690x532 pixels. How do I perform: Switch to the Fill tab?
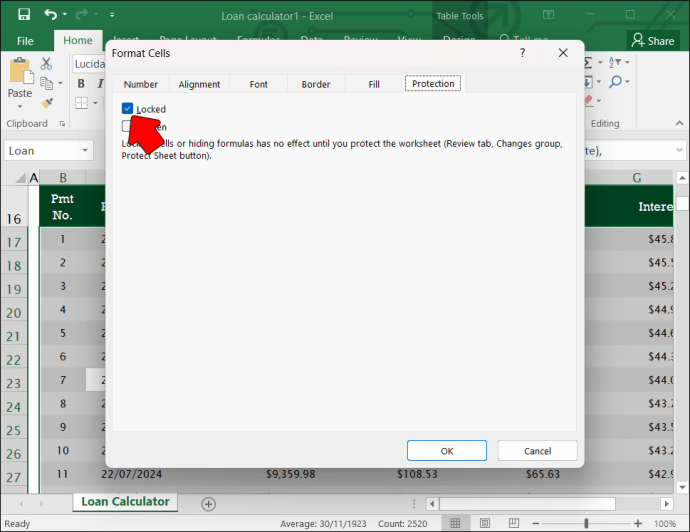click(374, 84)
